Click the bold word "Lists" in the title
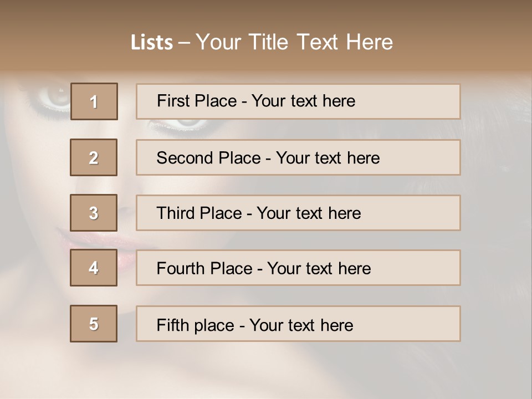The width and height of the screenshot is (532, 399). tap(151, 43)
